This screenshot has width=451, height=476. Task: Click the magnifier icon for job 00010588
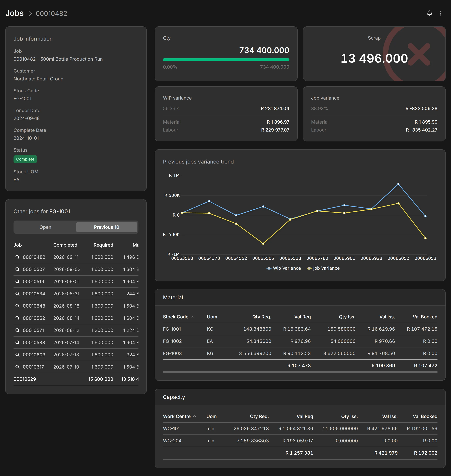[17, 342]
